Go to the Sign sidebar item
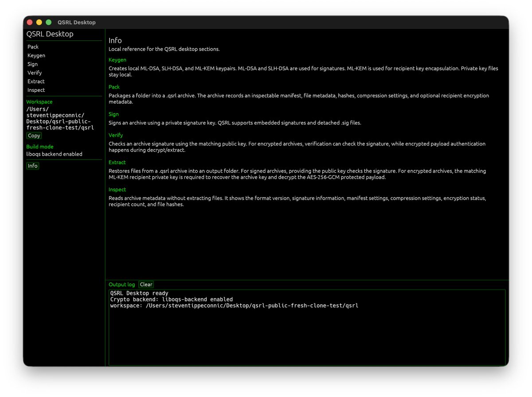Image resolution: width=532 pixels, height=397 pixels. [32, 64]
